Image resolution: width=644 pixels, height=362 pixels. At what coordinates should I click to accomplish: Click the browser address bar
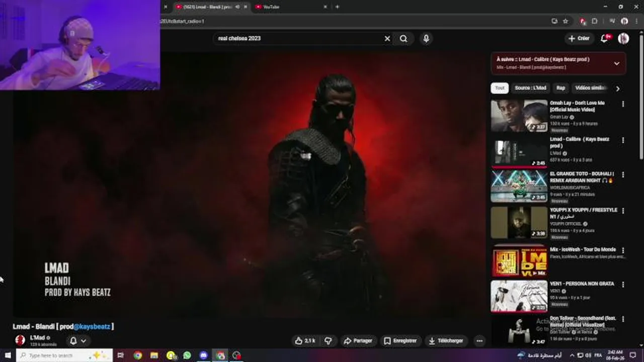point(352,21)
